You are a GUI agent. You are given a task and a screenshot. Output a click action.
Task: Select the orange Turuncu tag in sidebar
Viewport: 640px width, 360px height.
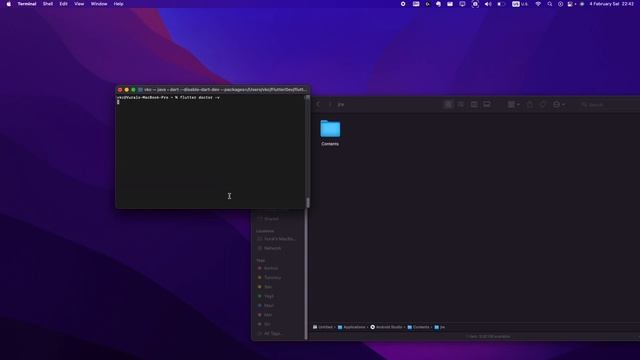pos(269,278)
